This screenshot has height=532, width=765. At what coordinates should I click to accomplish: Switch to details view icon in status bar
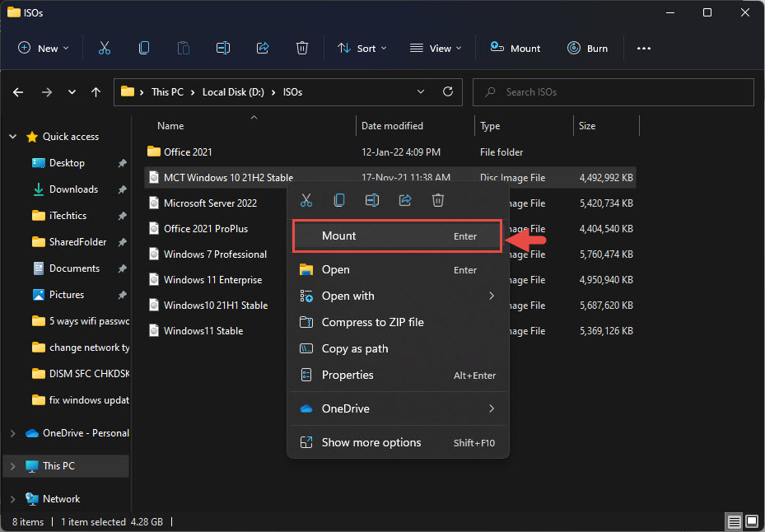[734, 521]
